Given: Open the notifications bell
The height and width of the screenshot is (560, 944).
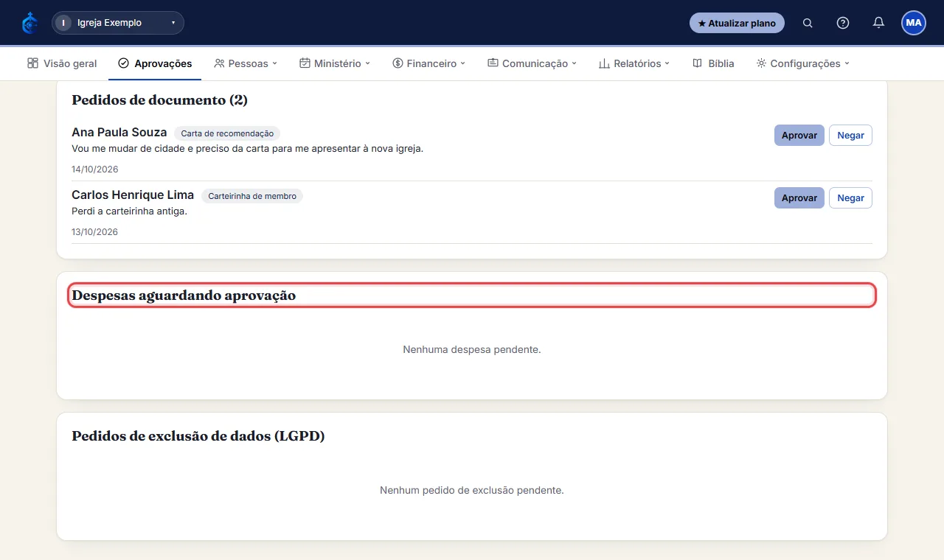Looking at the screenshot, I should coord(878,23).
